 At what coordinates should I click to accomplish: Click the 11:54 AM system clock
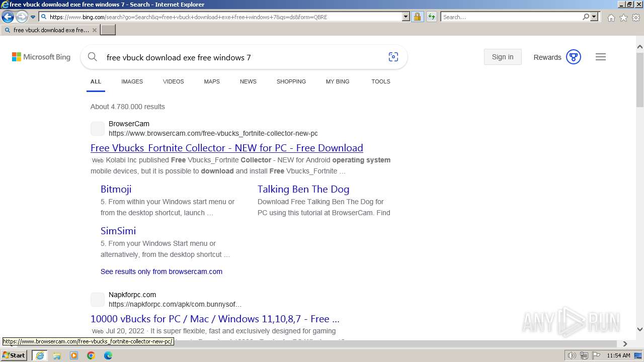[x=618, y=355]
